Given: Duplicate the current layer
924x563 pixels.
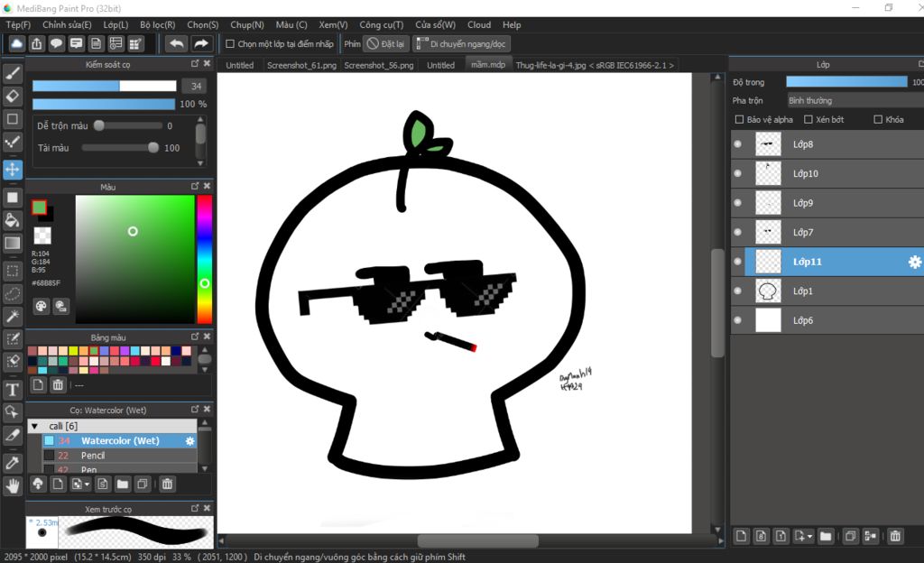Looking at the screenshot, I should coord(850,536).
